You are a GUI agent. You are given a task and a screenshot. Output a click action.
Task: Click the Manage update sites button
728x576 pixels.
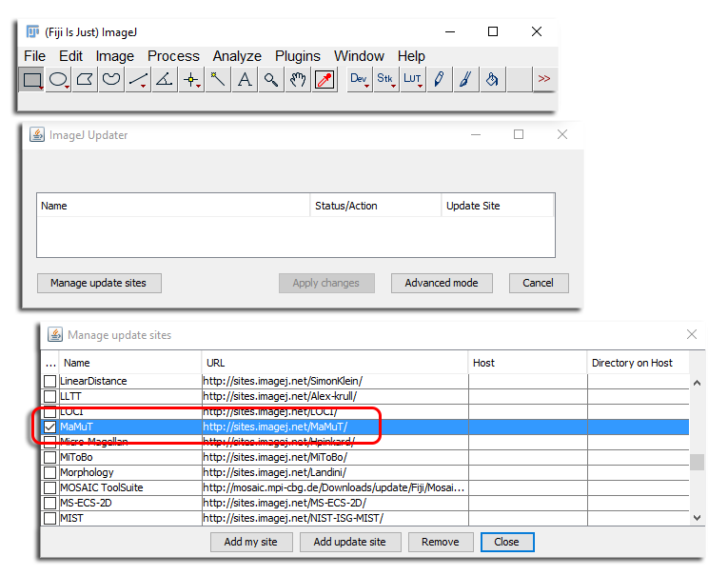tap(99, 283)
